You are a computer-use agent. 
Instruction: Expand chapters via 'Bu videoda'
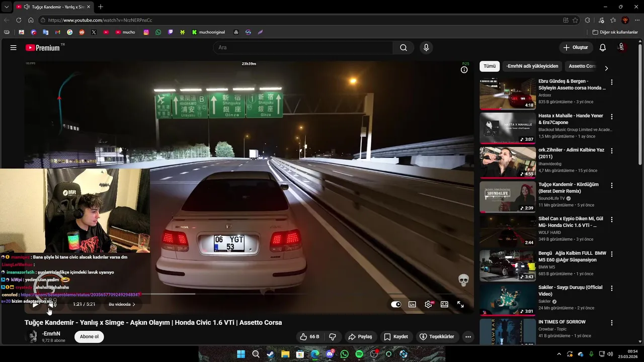click(x=122, y=304)
